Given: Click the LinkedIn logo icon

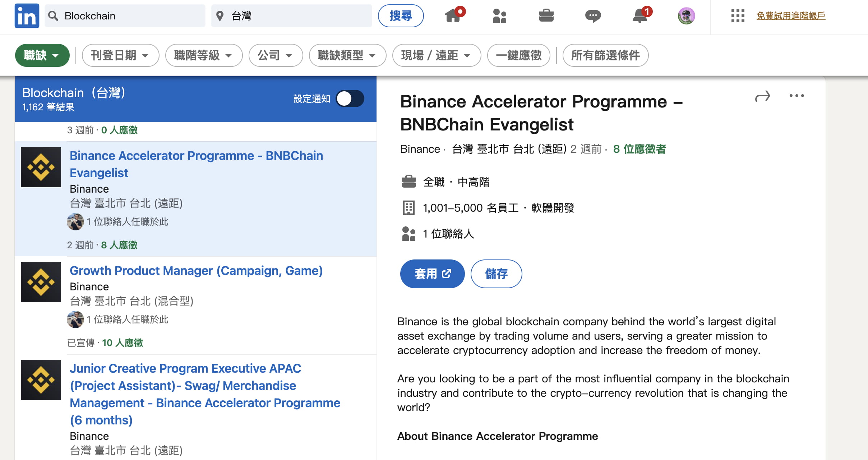Looking at the screenshot, I should point(27,16).
